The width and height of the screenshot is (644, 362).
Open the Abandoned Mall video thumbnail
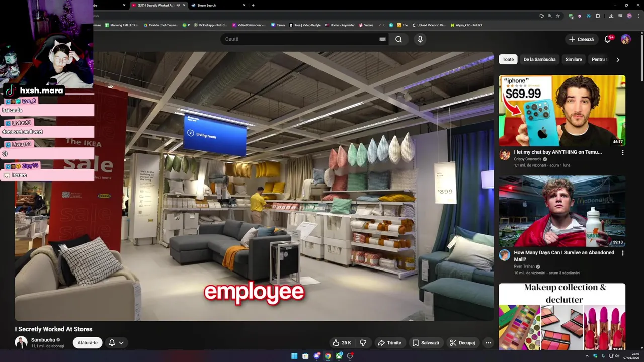(x=562, y=211)
